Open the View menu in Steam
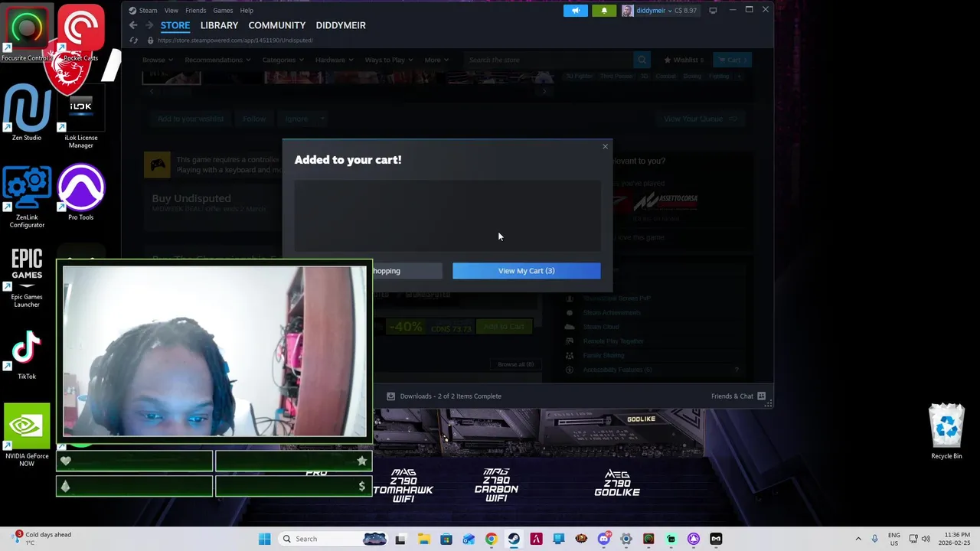This screenshot has width=980, height=551. [171, 11]
